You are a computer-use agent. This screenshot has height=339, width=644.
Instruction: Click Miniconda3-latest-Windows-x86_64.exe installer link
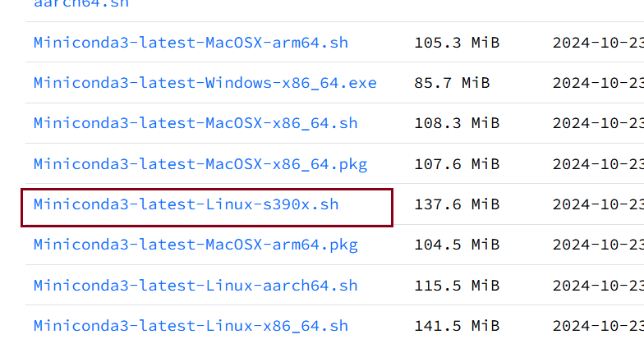click(x=205, y=83)
